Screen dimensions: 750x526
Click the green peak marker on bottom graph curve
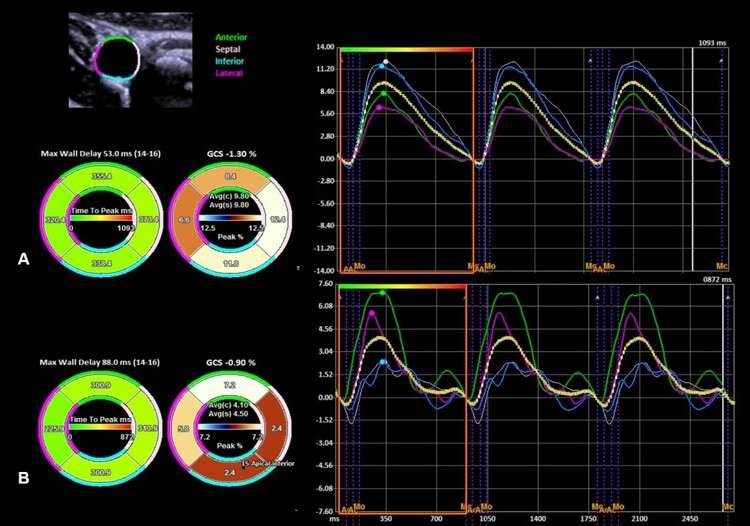(x=383, y=293)
